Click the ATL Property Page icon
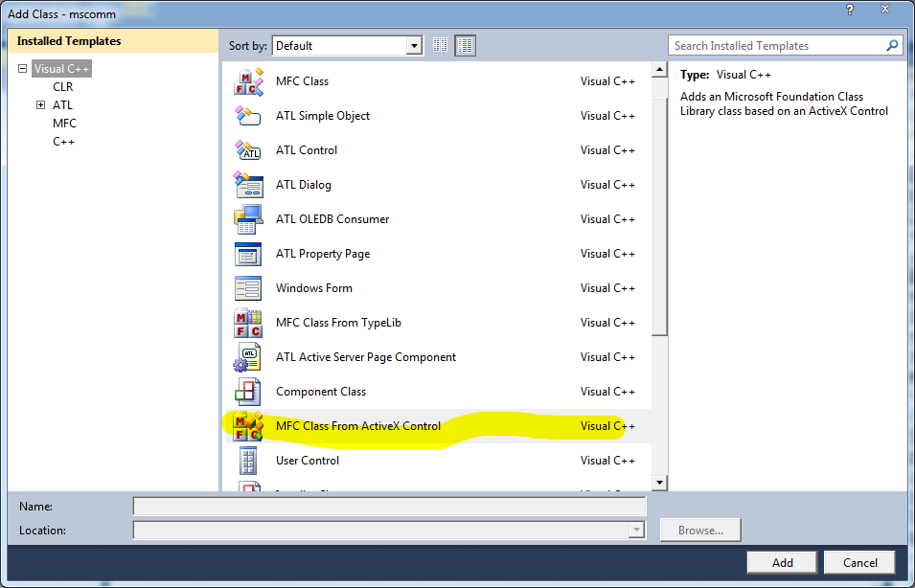This screenshot has width=915, height=588. tap(248, 253)
